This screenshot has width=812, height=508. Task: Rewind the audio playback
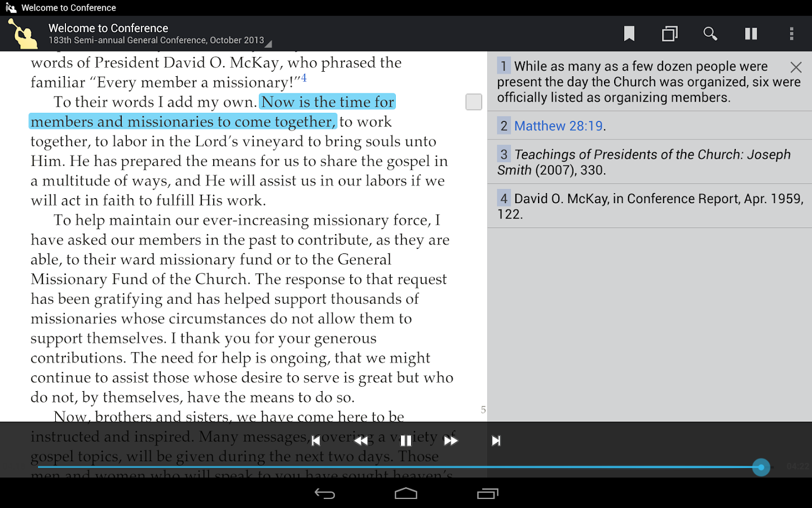pos(361,441)
